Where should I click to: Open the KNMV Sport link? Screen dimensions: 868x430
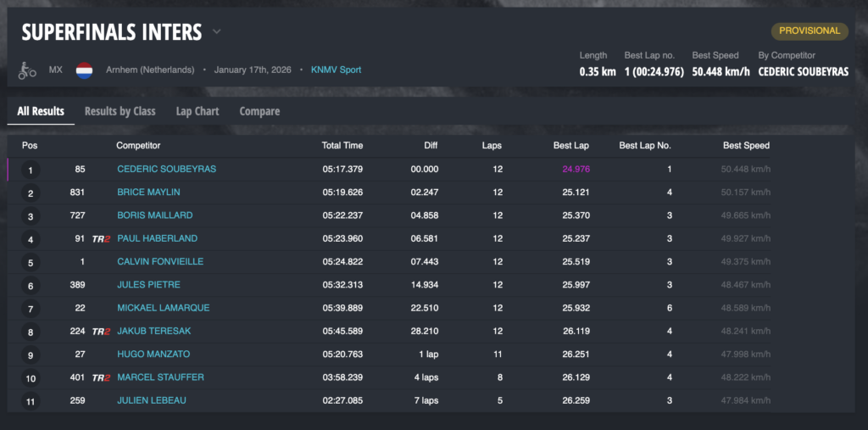[336, 70]
